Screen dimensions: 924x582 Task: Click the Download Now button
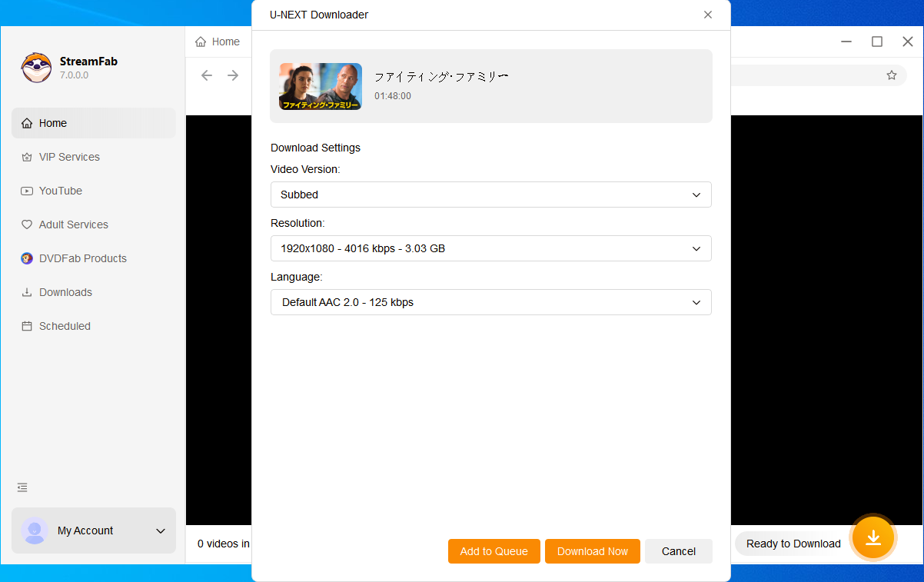592,551
